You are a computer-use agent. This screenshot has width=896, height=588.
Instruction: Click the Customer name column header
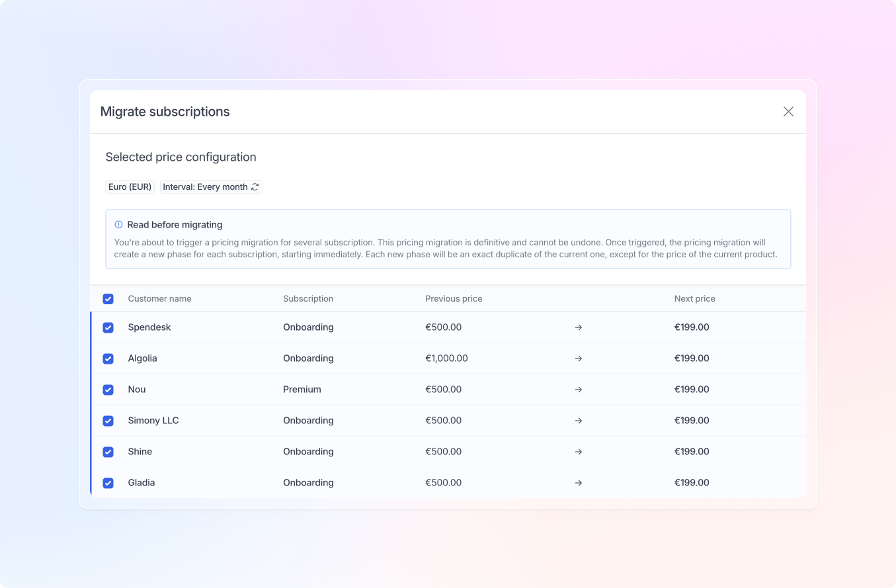point(159,299)
